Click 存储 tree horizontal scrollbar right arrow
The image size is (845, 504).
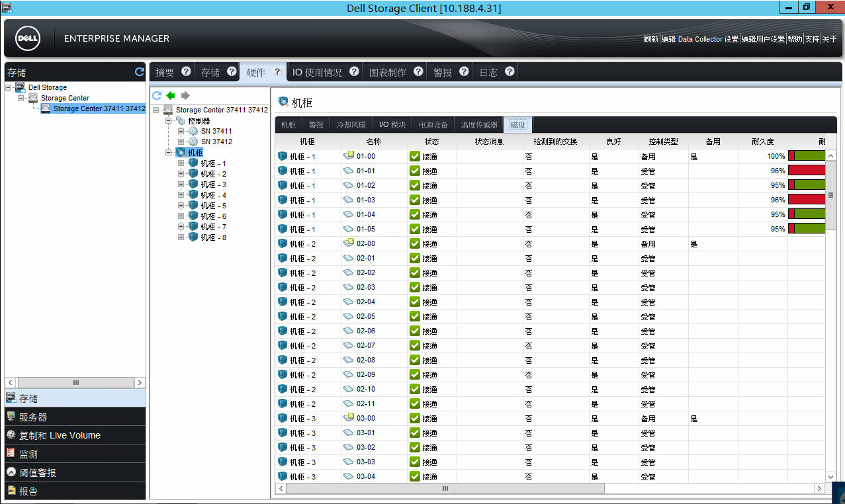pos(140,382)
